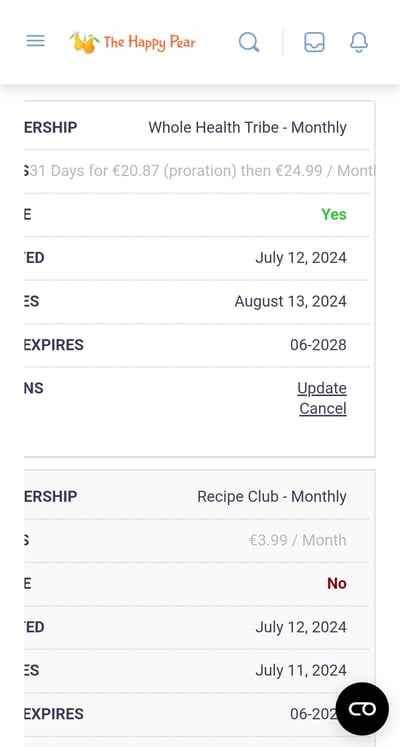The width and height of the screenshot is (400, 747).
Task: Click the red No active status
Action: (337, 583)
